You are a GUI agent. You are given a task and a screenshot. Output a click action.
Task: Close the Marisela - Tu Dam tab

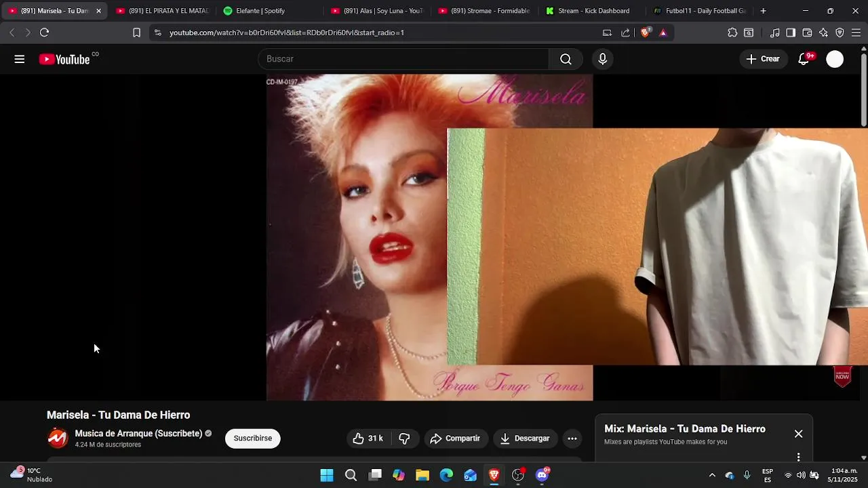pyautogui.click(x=98, y=11)
